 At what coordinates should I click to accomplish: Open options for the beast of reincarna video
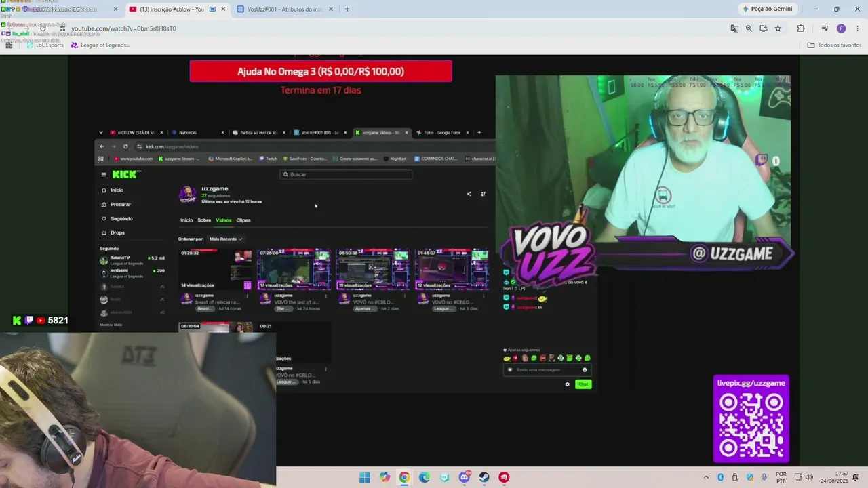click(x=247, y=296)
